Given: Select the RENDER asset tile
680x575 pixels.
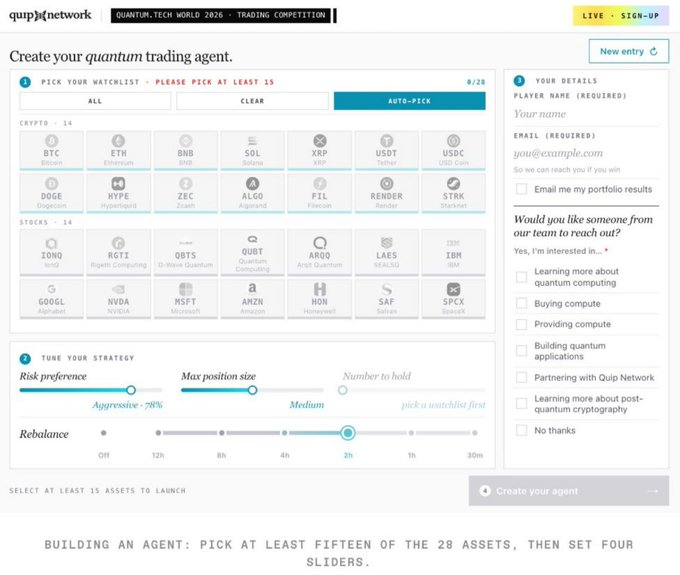Looking at the screenshot, I should coord(386,193).
